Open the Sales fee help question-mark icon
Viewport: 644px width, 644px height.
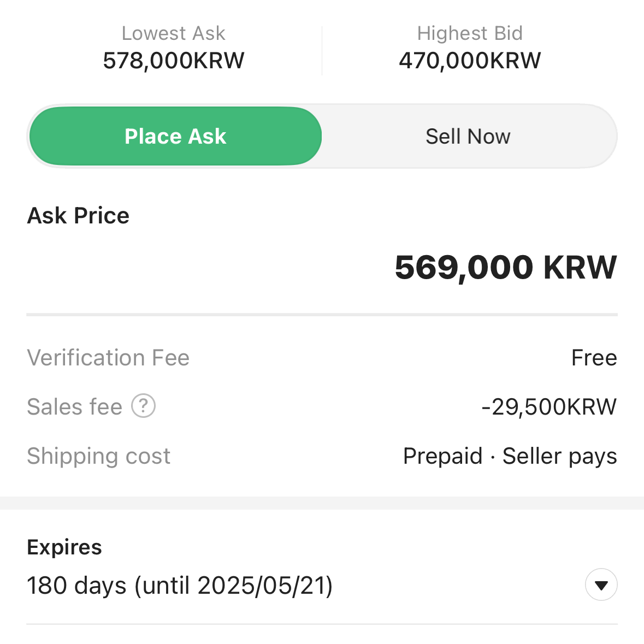point(143,406)
